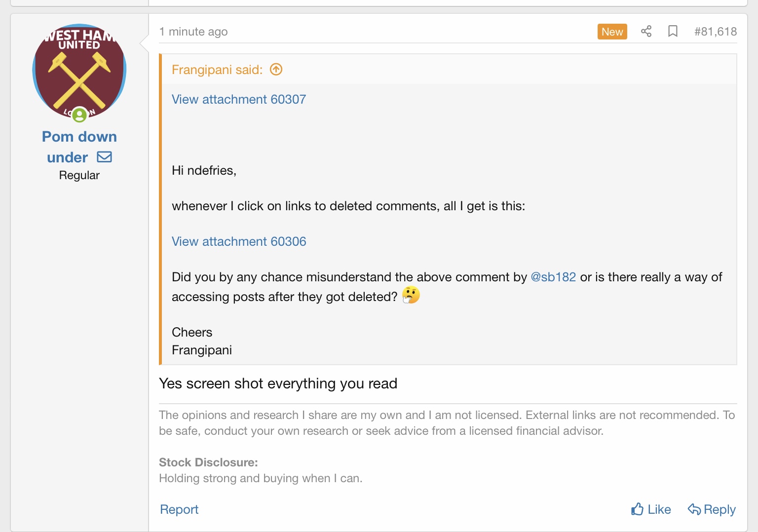Click the Reply text button

720,509
